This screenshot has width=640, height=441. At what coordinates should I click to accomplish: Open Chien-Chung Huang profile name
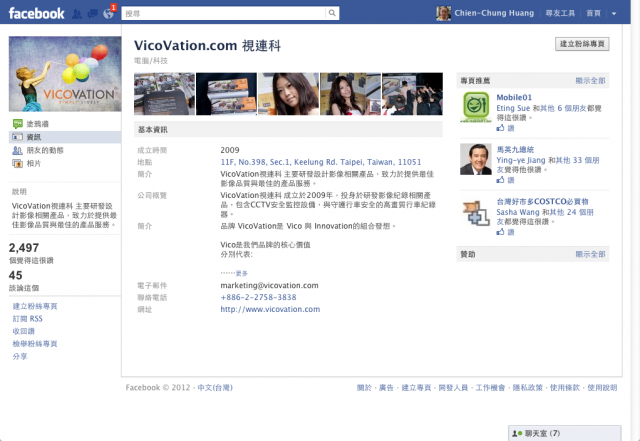[x=494, y=13]
